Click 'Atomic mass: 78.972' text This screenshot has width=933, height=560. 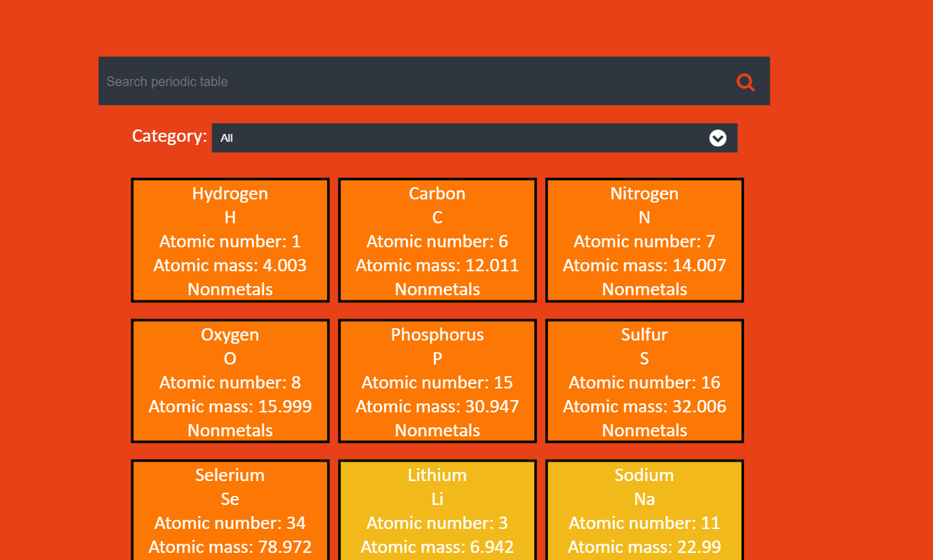click(x=230, y=547)
